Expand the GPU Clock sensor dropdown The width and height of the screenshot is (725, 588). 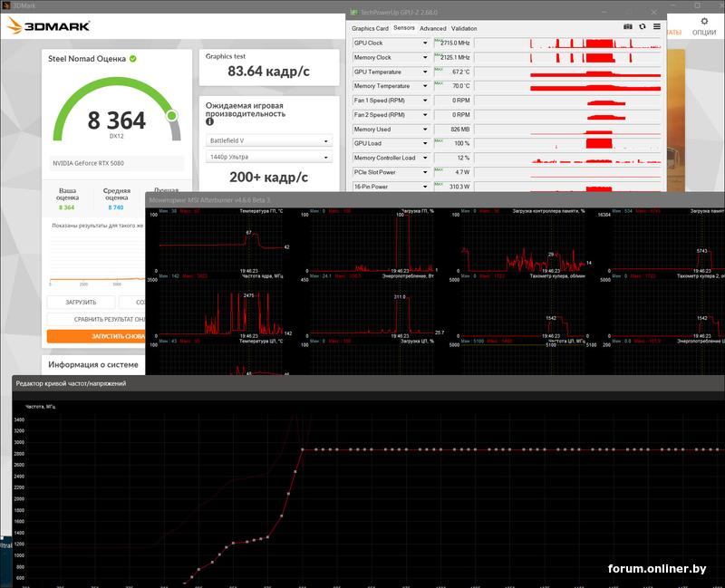click(425, 43)
